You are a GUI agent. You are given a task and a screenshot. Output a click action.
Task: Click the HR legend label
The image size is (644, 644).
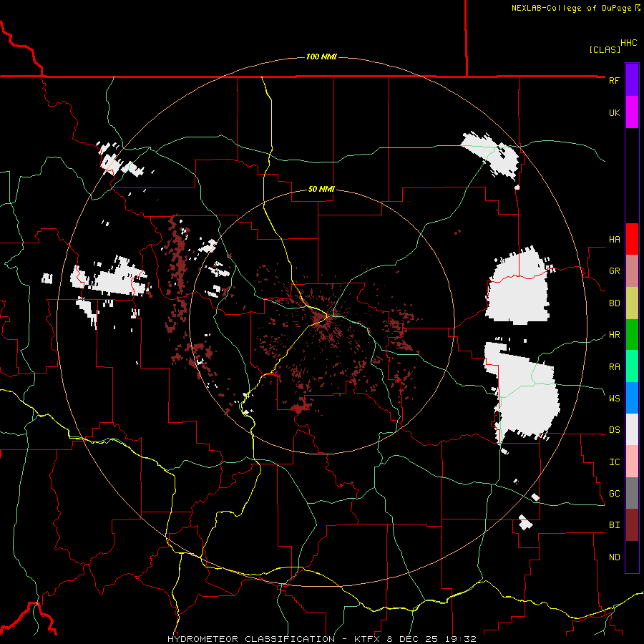pyautogui.click(x=614, y=335)
